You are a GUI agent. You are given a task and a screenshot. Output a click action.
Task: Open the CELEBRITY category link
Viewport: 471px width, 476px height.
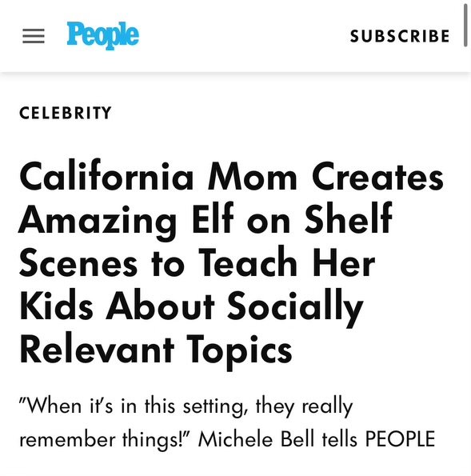tap(66, 113)
